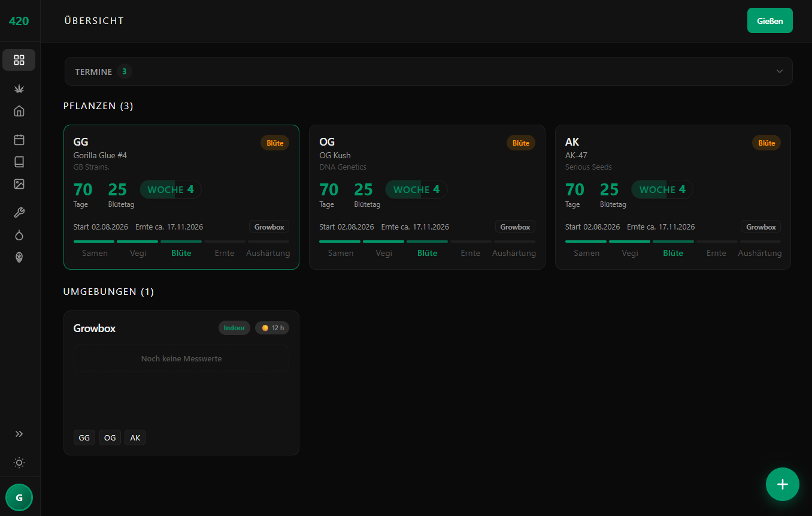The height and width of the screenshot is (516, 812).
Task: Click the floating plus add button
Action: (783, 484)
